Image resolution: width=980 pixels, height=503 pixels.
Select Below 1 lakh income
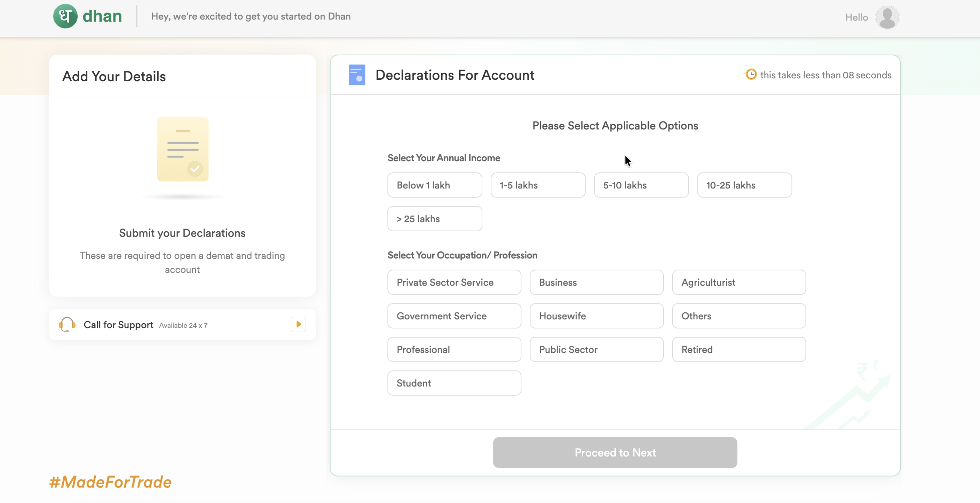[x=434, y=185]
